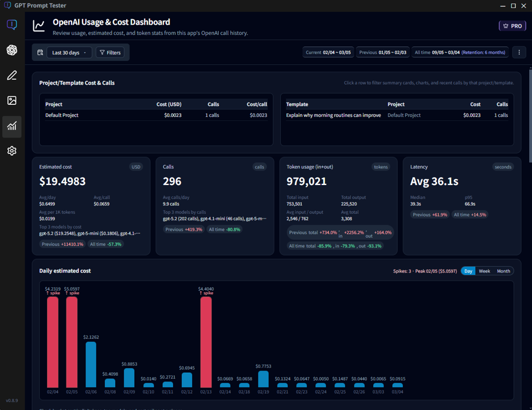
Task: Open Settings via the gear icon
Action: [12, 151]
